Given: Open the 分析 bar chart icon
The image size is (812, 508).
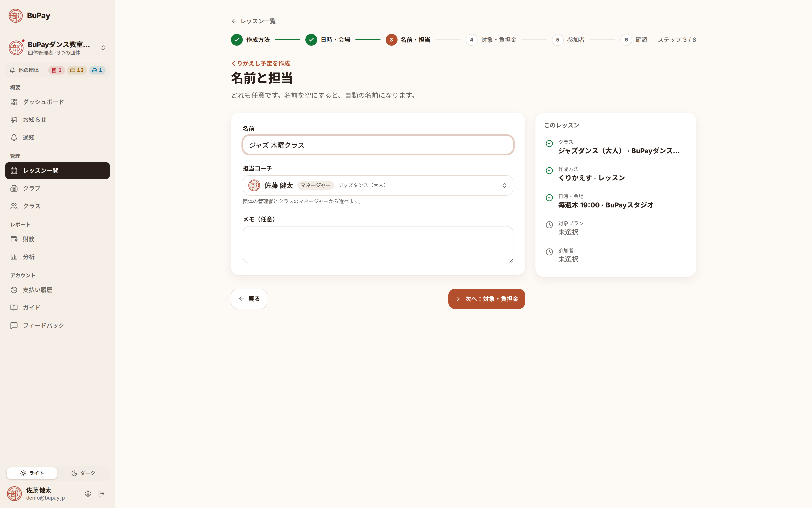Looking at the screenshot, I should pyautogui.click(x=14, y=257).
